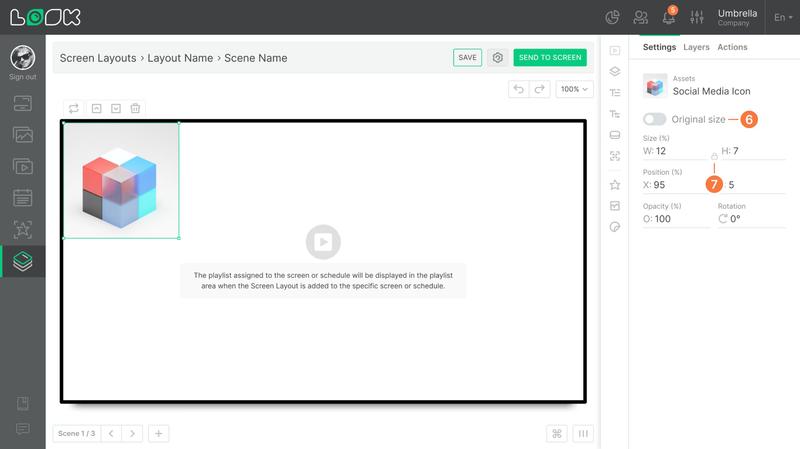Go to previous scene arrow
Image resolution: width=800 pixels, height=449 pixels.
[x=111, y=434]
